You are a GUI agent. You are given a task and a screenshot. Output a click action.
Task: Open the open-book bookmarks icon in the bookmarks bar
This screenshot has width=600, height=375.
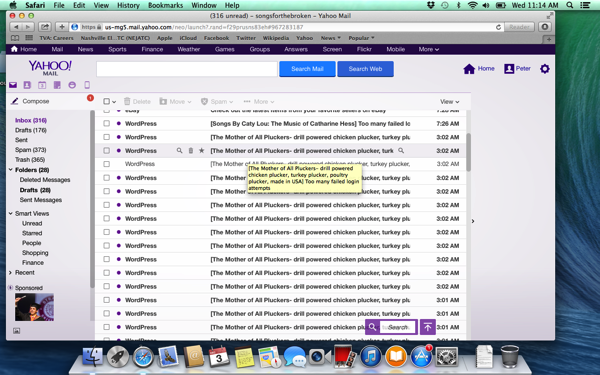15,38
